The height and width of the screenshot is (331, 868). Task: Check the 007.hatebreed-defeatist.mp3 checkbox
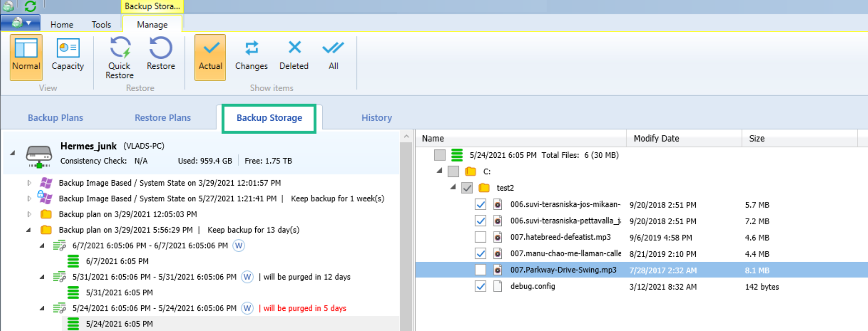(x=480, y=237)
